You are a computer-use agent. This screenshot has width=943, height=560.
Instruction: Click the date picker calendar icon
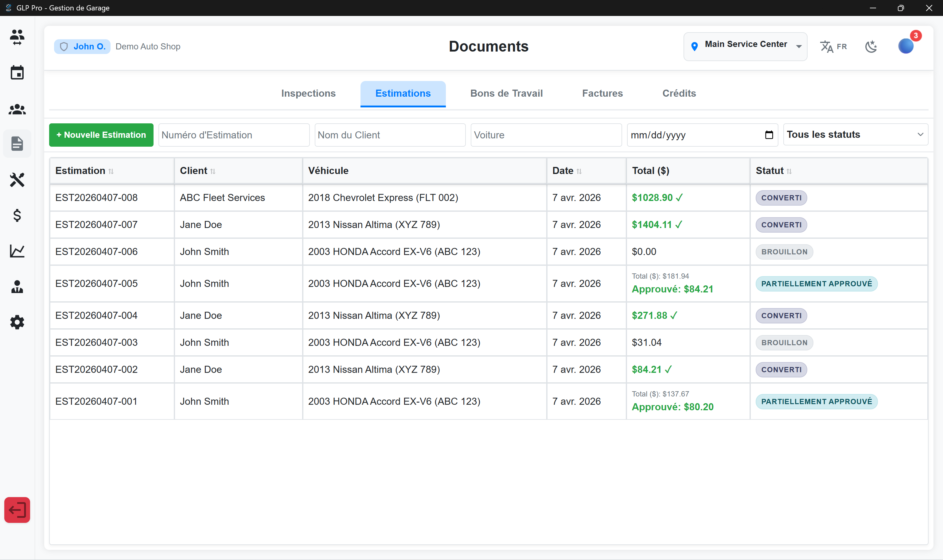click(x=769, y=135)
